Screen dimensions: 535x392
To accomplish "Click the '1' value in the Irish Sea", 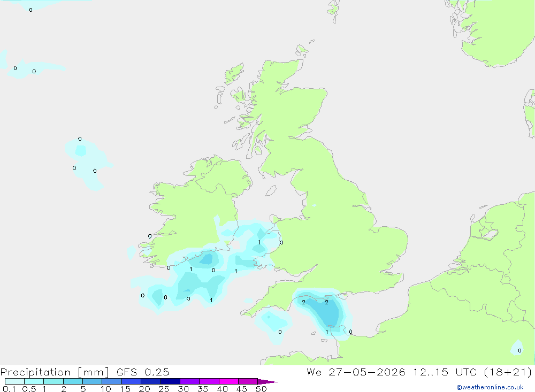I will (259, 242).
